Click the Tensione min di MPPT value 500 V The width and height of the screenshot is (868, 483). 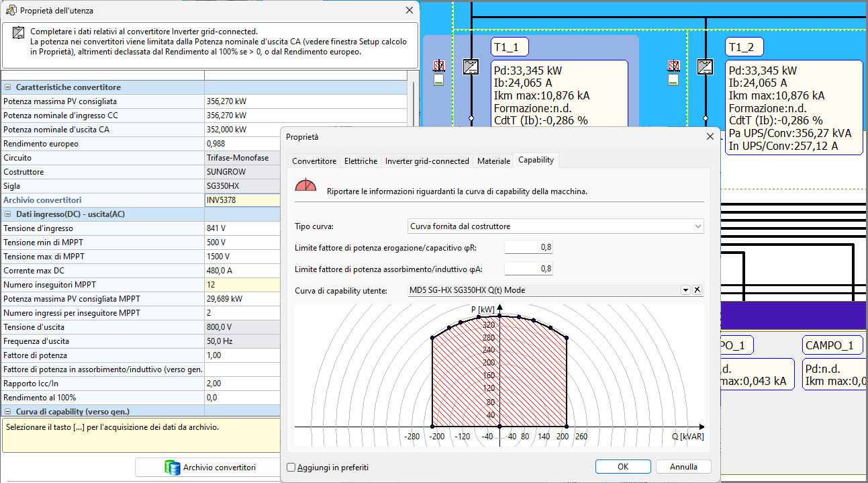(242, 243)
